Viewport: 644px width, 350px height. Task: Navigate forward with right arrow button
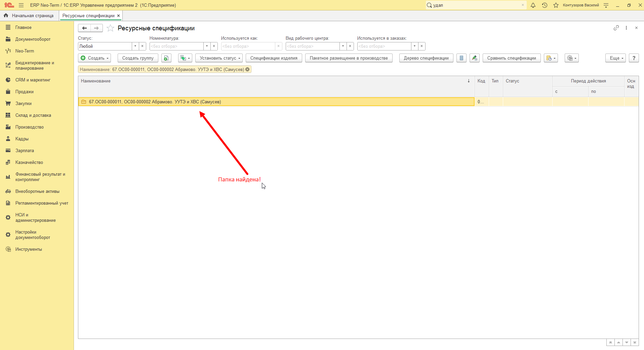[96, 28]
